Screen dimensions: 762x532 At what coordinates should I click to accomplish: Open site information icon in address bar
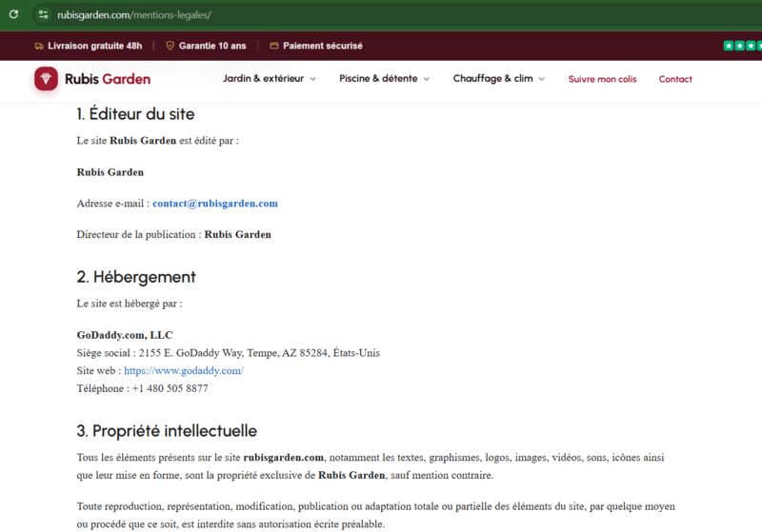[x=43, y=14]
